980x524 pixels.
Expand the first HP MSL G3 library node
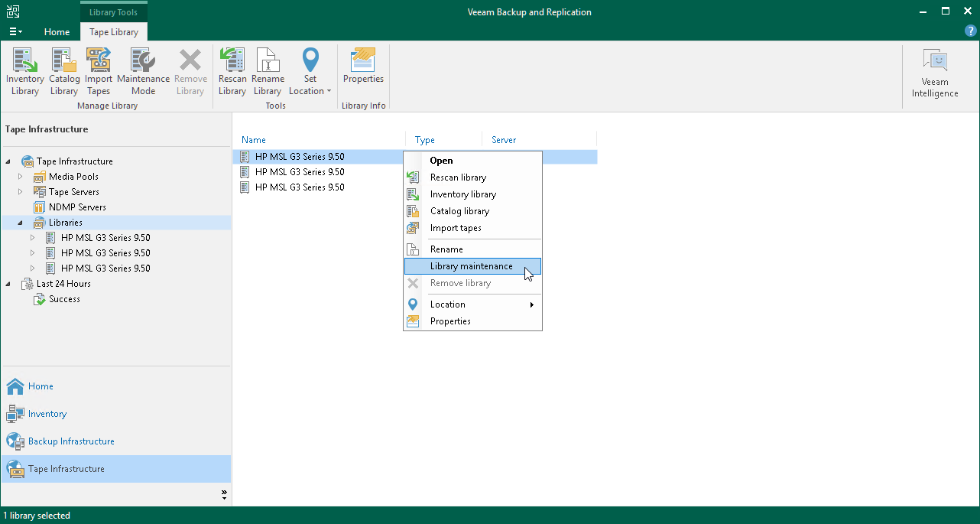point(32,237)
